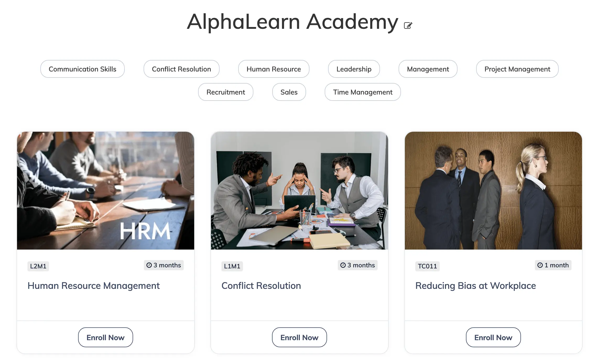This screenshot has width=598, height=364.
Task: Choose the Leadership category filter
Action: coord(354,69)
